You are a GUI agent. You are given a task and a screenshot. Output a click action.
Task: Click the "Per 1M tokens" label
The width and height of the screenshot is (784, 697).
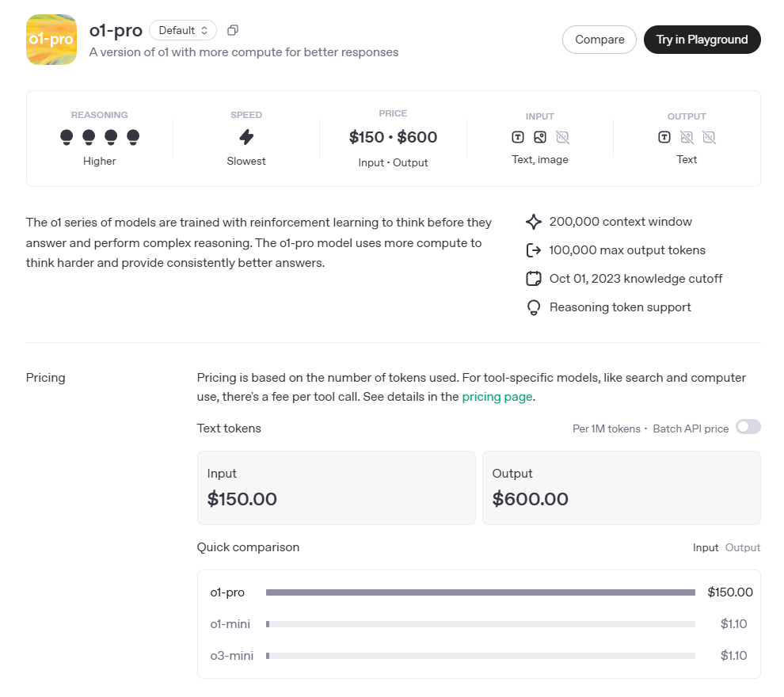pos(607,429)
